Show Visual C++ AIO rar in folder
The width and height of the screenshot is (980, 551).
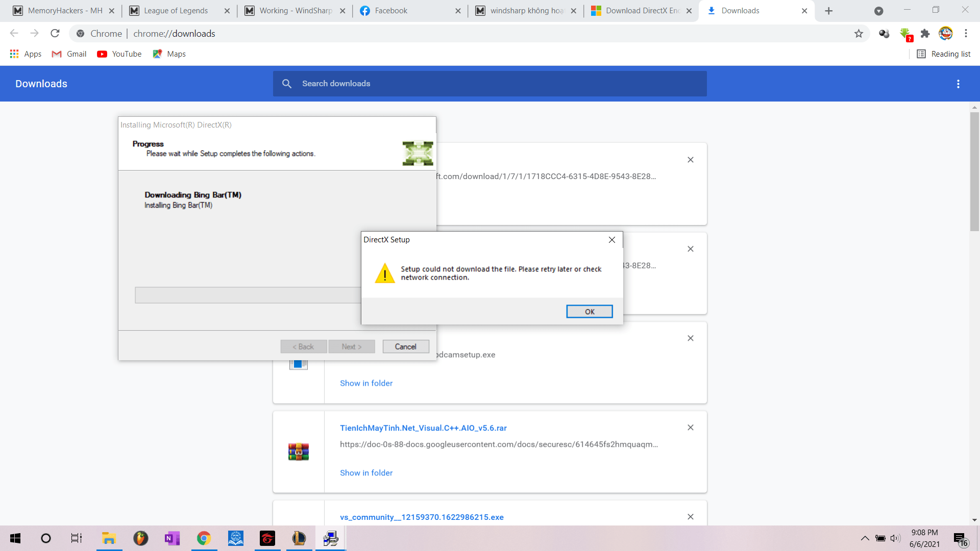point(366,473)
